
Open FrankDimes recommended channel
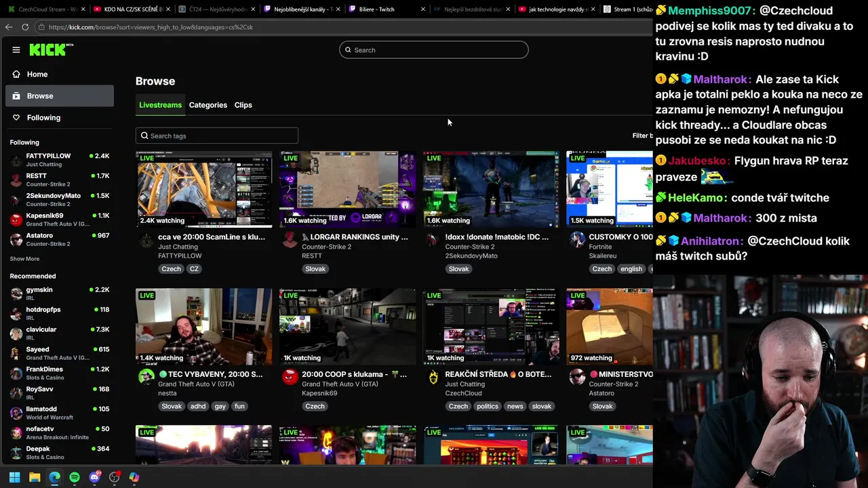coord(60,373)
